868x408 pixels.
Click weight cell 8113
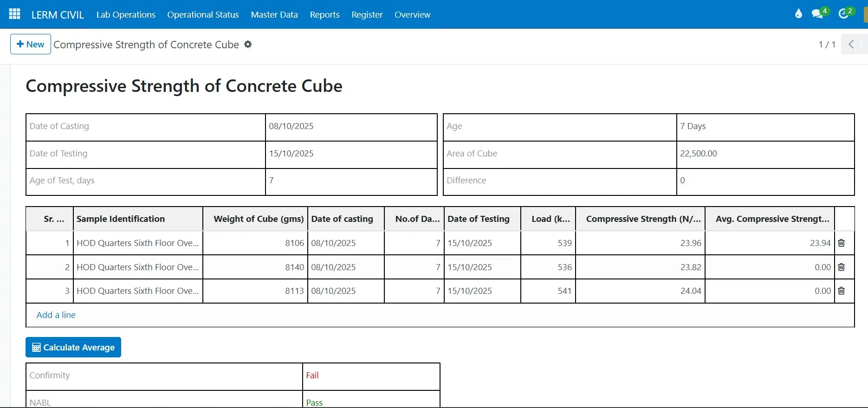click(x=255, y=291)
